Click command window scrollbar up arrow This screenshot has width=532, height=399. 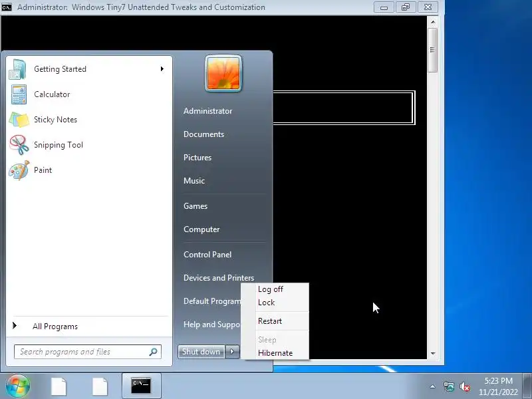coord(433,22)
